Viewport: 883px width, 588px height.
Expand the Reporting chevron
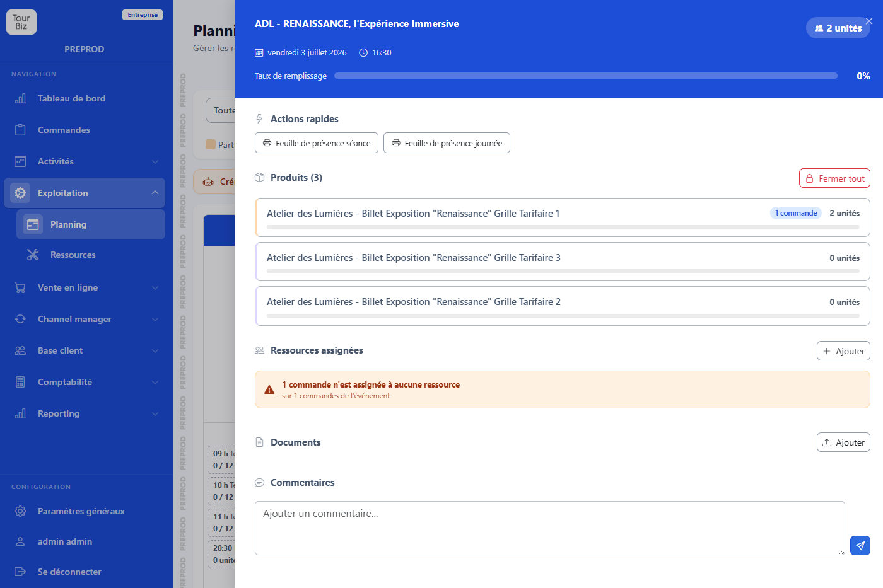[155, 413]
